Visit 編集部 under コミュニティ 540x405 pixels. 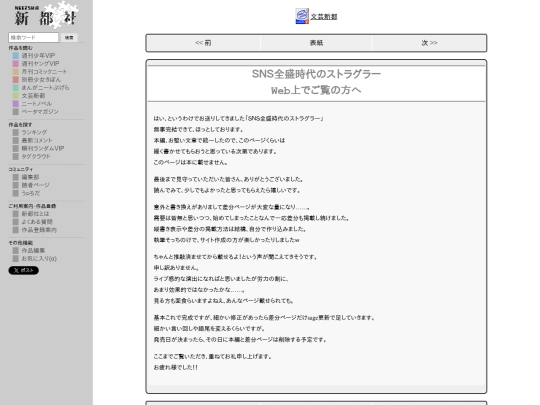(x=30, y=177)
